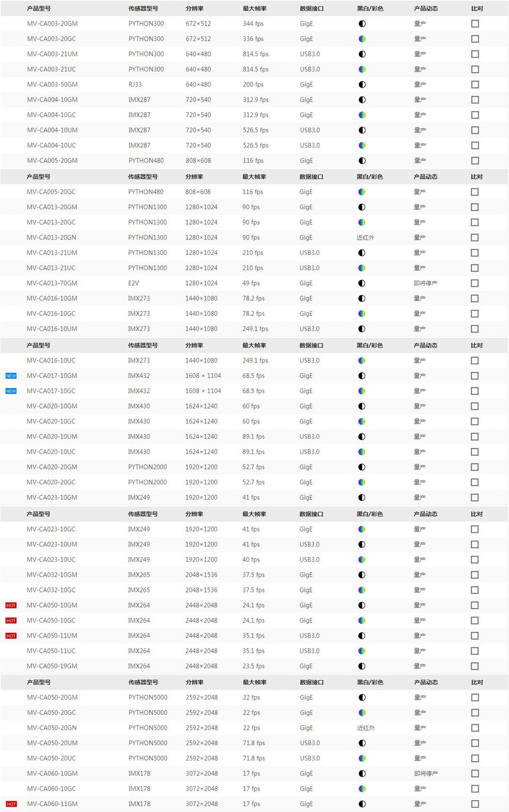Click the NEW badge beside MV-CA017-10GC

pyautogui.click(x=11, y=391)
